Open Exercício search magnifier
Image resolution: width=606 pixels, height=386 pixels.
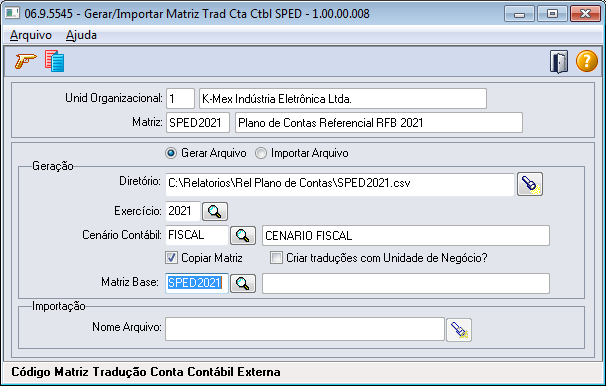(x=215, y=211)
